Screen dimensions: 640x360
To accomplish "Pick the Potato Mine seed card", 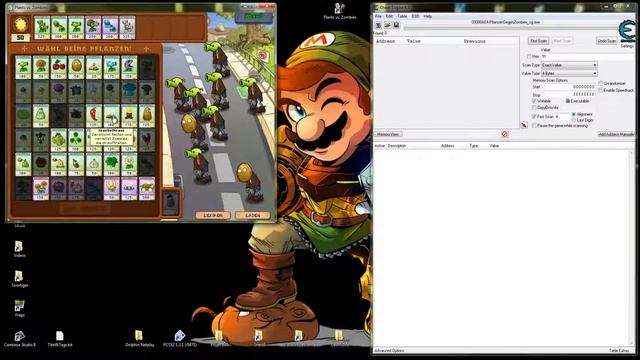I will [94, 67].
